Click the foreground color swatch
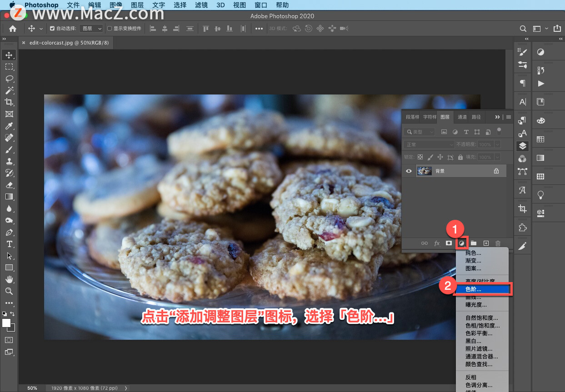Screen dimensions: 565x392 6,323
